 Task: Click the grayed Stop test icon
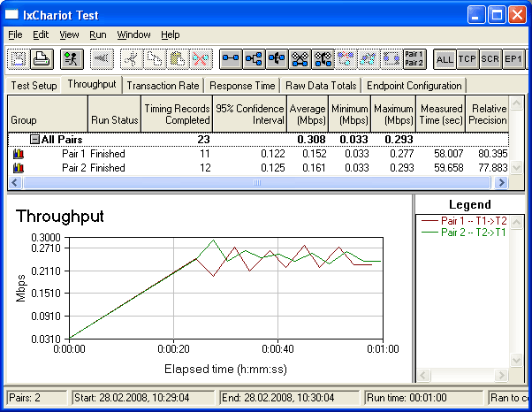click(102, 59)
